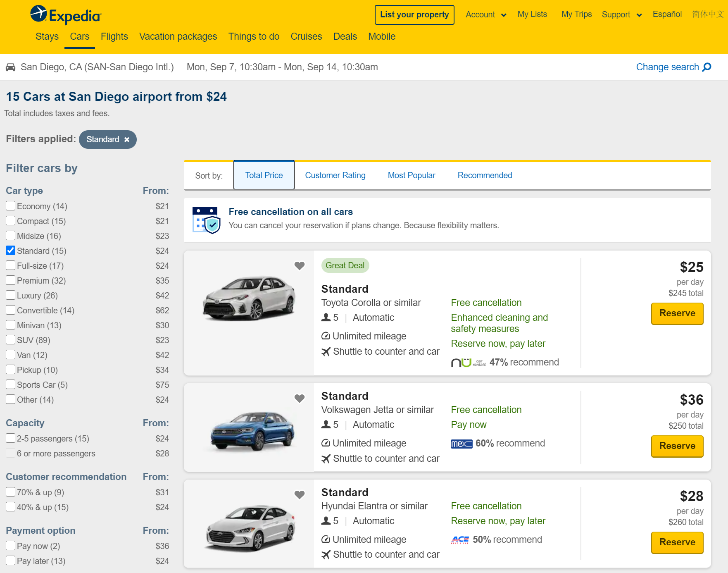Expand the Support dropdown
Screen dimensions: 728x573
click(x=621, y=14)
